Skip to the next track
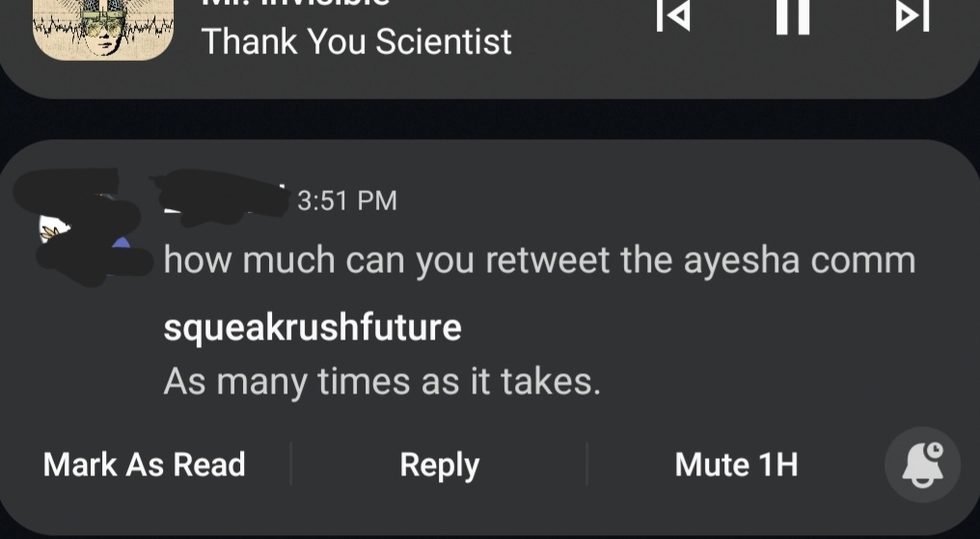The height and width of the screenshot is (539, 980). coord(912,17)
